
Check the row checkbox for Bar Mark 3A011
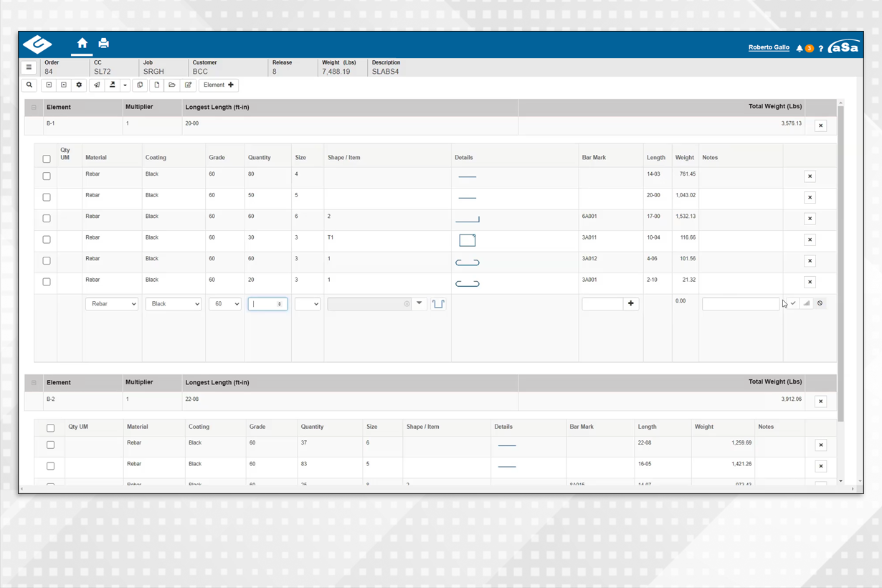click(x=47, y=240)
